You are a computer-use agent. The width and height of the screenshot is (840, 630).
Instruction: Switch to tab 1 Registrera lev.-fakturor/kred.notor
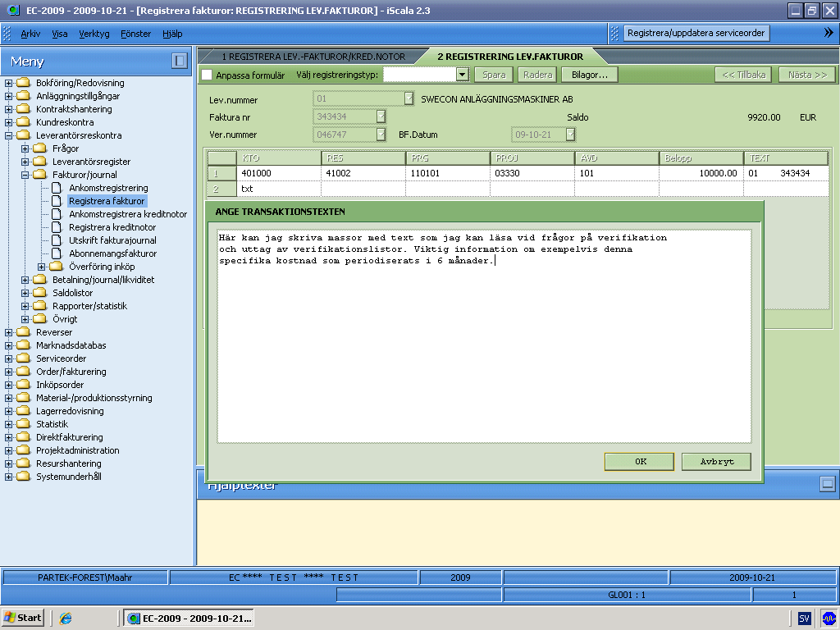tap(313, 57)
